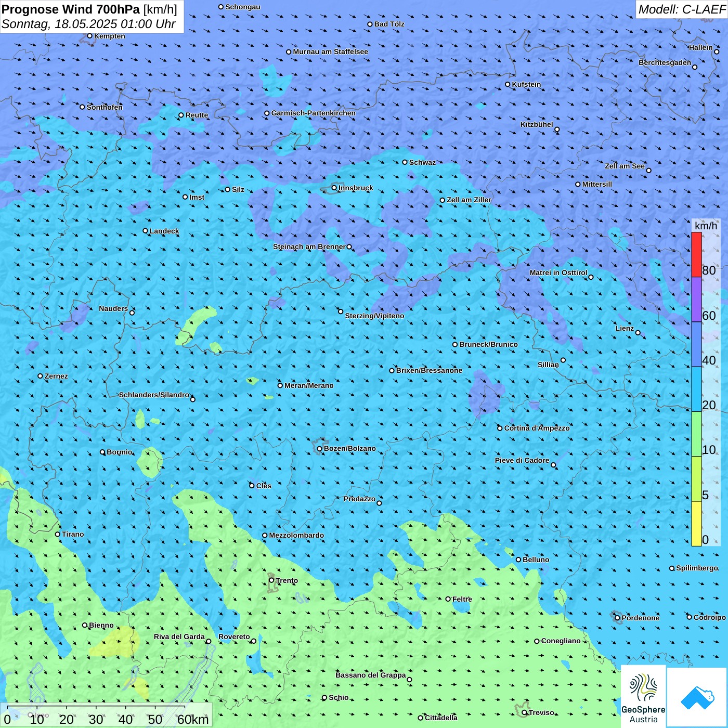Click the Trento city marker

pyautogui.click(x=271, y=580)
